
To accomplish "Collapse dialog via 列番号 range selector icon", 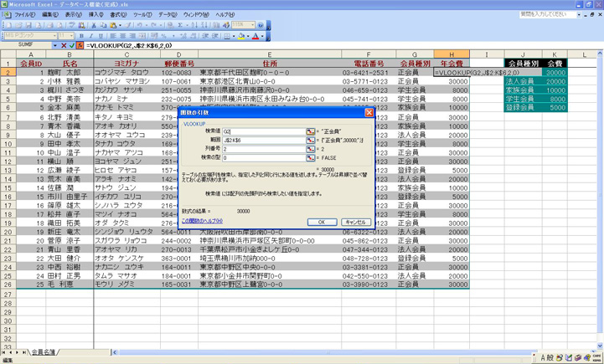I will point(310,149).
